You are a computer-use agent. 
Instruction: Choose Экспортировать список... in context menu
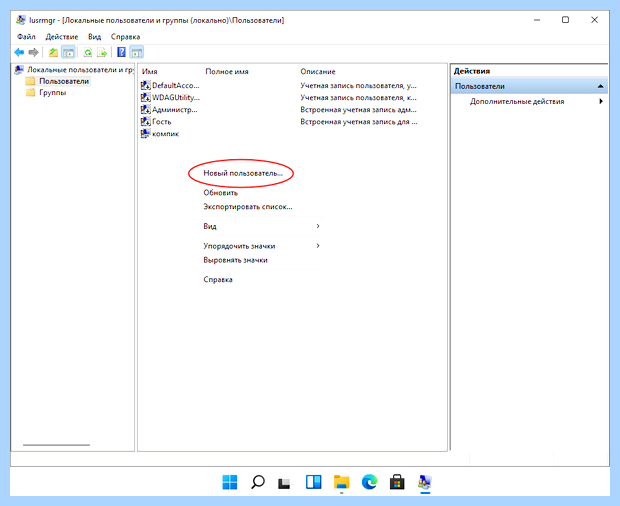click(248, 206)
